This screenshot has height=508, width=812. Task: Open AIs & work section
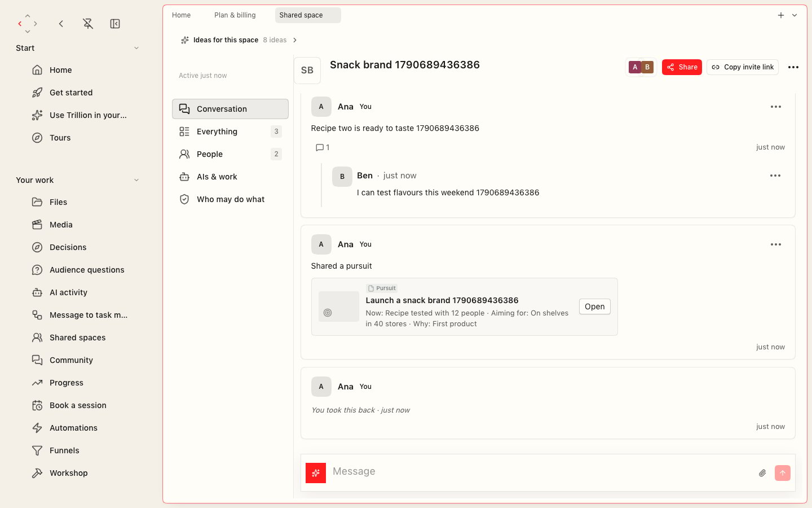tap(230, 177)
